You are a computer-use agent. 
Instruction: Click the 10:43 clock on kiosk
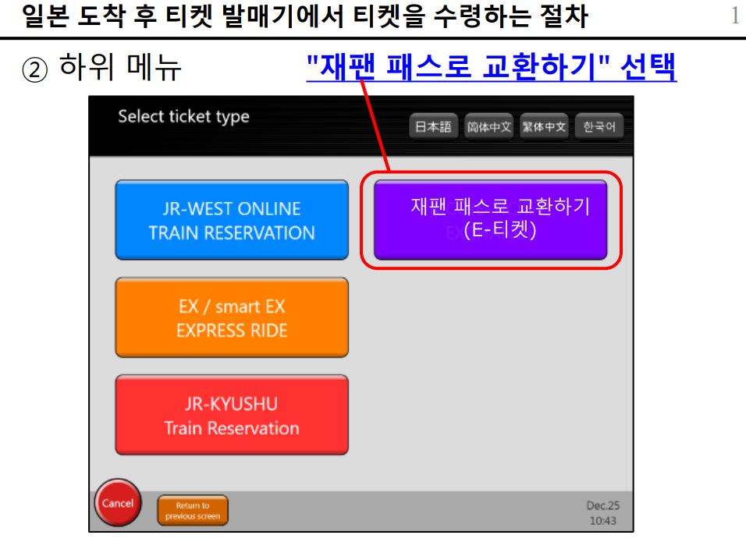[x=603, y=520]
